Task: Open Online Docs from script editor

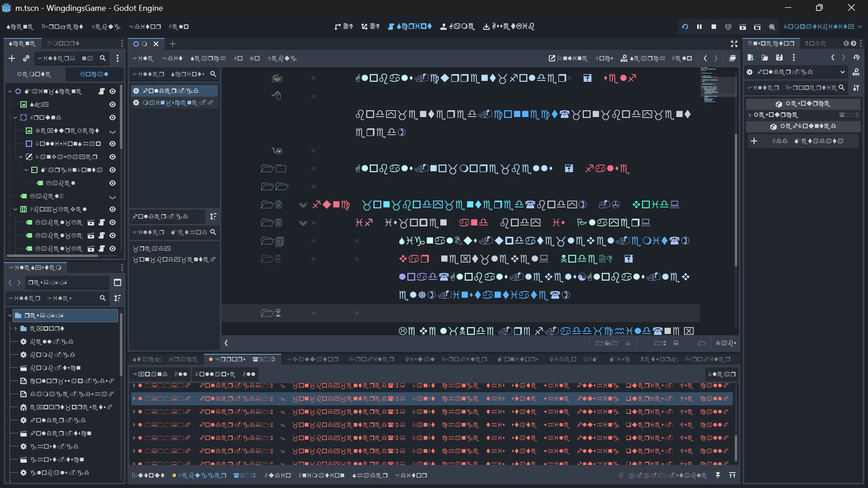Action: (x=568, y=58)
